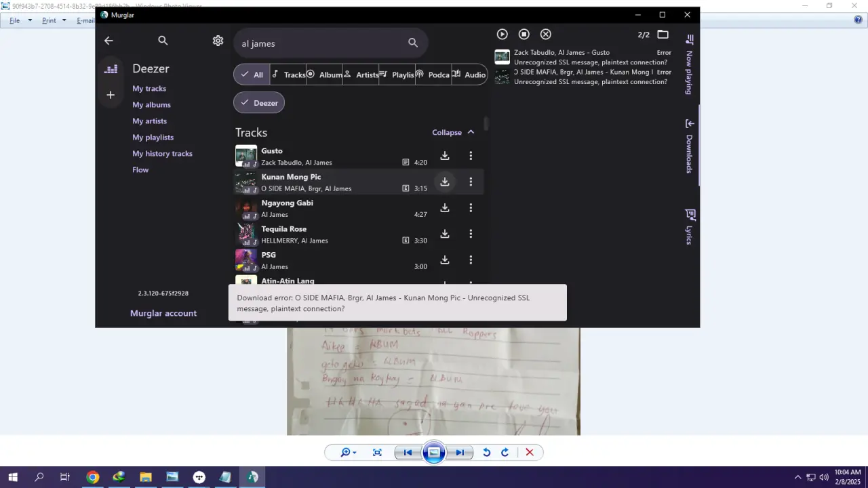Image resolution: width=868 pixels, height=488 pixels.
Task: Select the Tequila Rose track thumbnail
Action: pos(246,234)
